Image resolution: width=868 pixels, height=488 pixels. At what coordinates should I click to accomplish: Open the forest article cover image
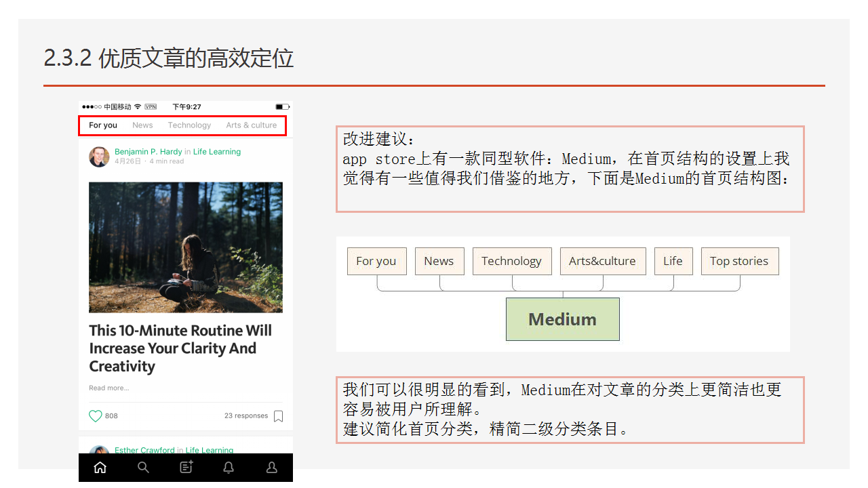(186, 247)
